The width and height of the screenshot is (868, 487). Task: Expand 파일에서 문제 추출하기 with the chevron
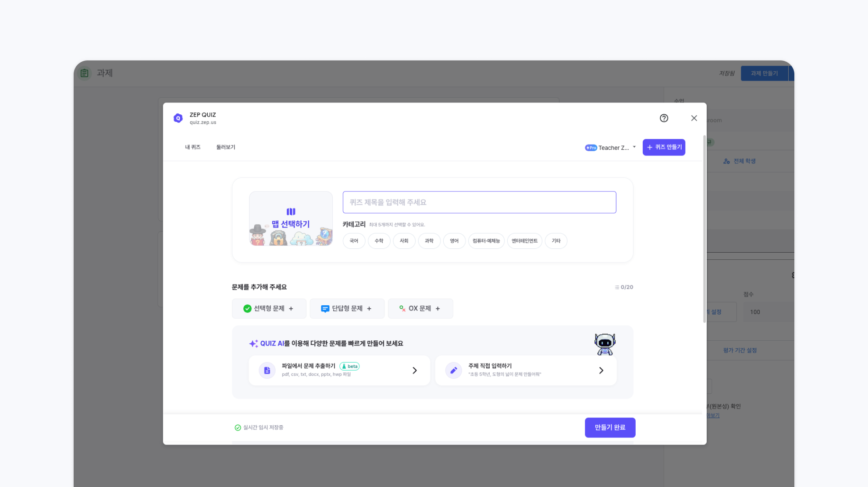coord(415,371)
